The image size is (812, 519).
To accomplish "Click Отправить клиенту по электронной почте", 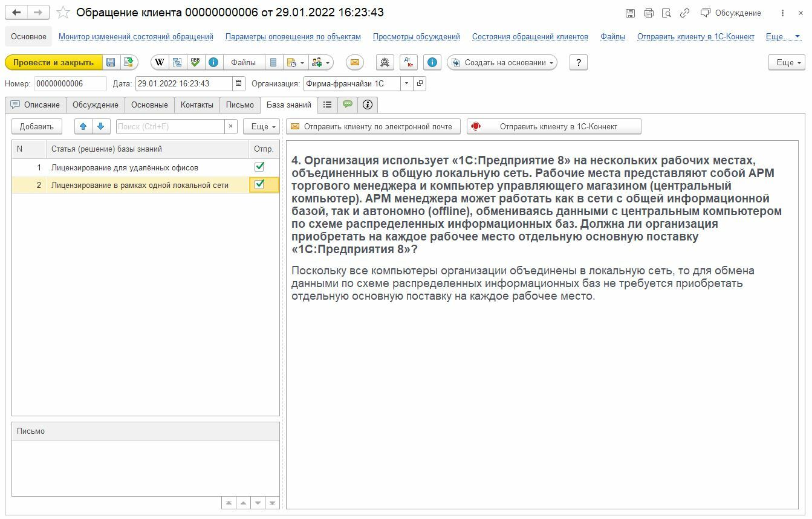I will click(x=373, y=126).
